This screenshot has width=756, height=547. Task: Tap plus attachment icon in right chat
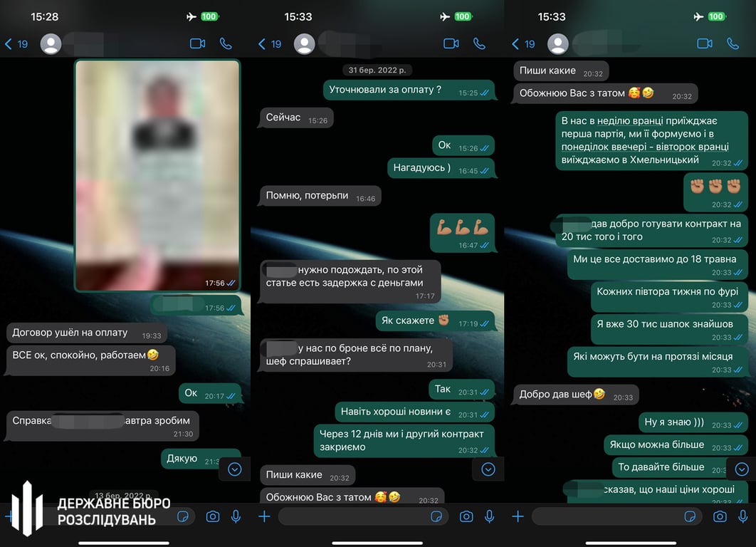(x=518, y=516)
